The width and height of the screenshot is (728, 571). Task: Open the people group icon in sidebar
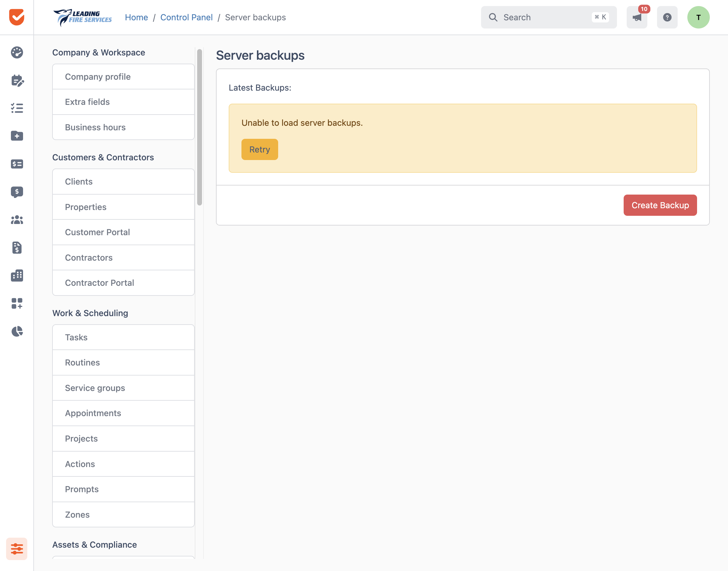point(17,220)
